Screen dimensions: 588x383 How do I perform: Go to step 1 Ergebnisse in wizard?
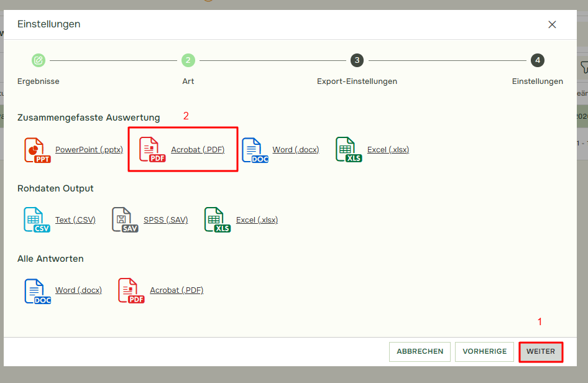[39, 60]
